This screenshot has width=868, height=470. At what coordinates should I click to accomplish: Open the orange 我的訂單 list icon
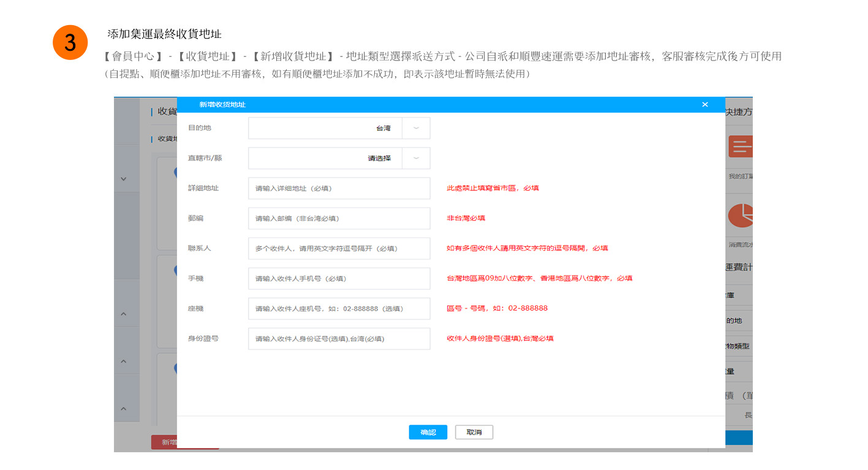[x=740, y=147]
